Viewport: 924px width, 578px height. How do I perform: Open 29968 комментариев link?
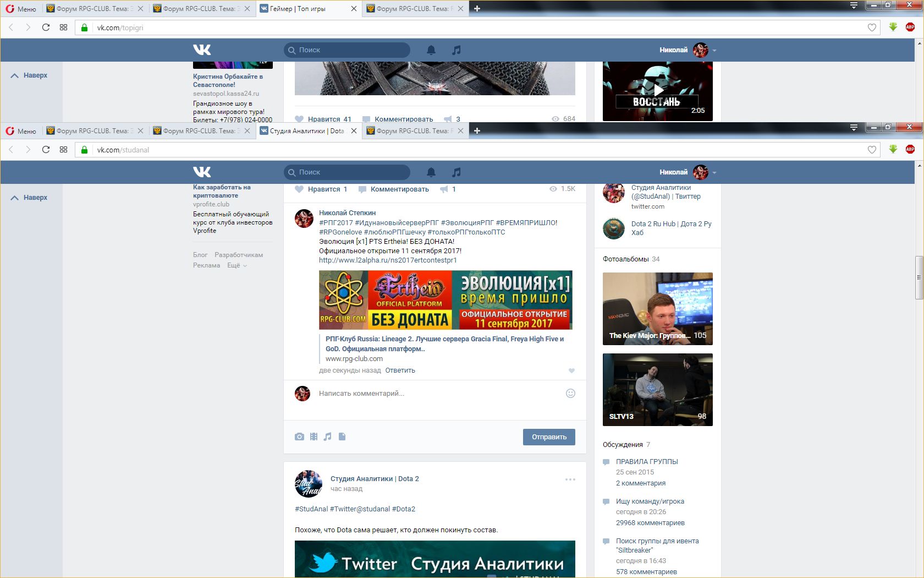[650, 523]
